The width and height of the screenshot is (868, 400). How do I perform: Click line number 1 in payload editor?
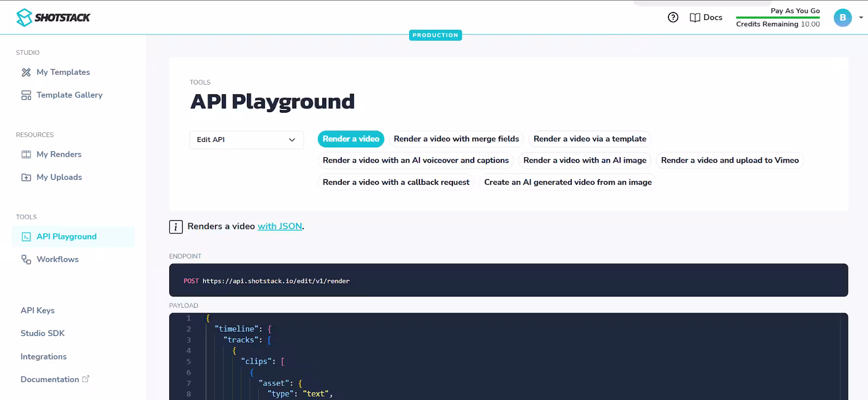coord(189,318)
